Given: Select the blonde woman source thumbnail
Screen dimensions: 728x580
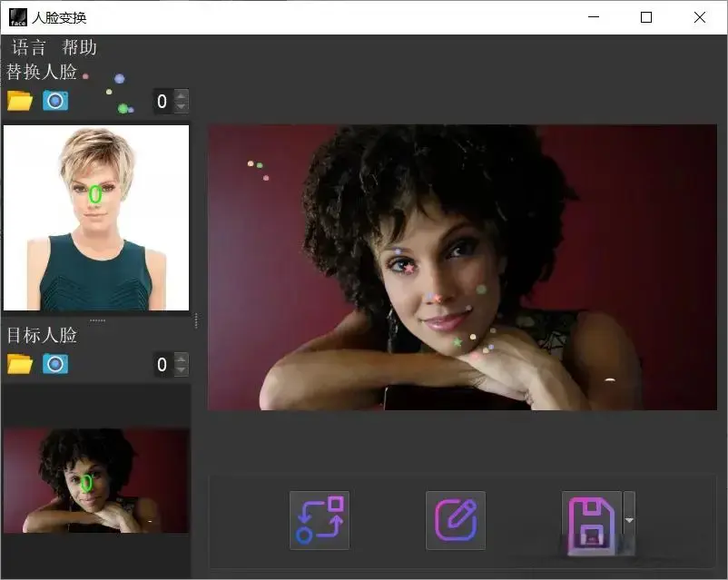Looking at the screenshot, I should (96, 217).
